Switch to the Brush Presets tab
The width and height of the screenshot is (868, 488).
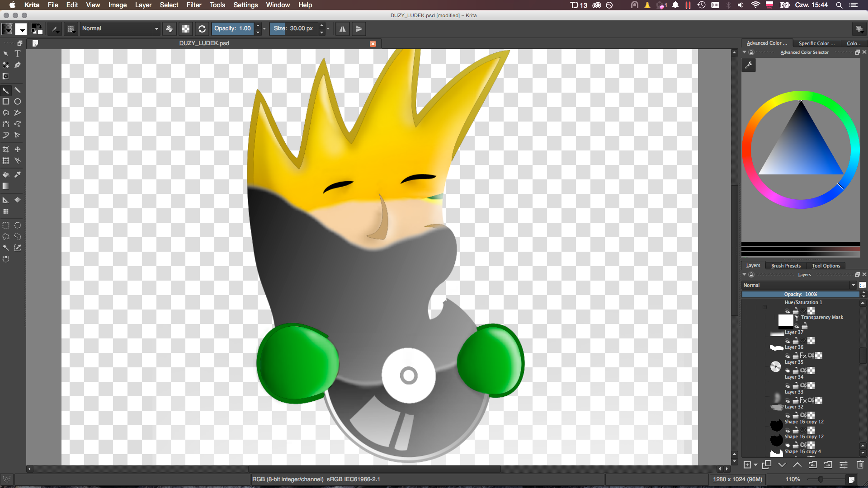point(786,266)
